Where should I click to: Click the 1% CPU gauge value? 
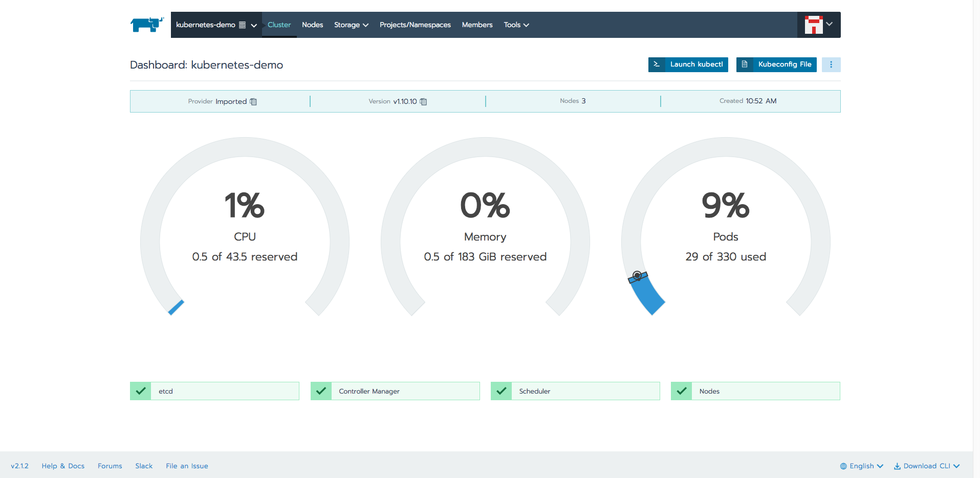[245, 205]
